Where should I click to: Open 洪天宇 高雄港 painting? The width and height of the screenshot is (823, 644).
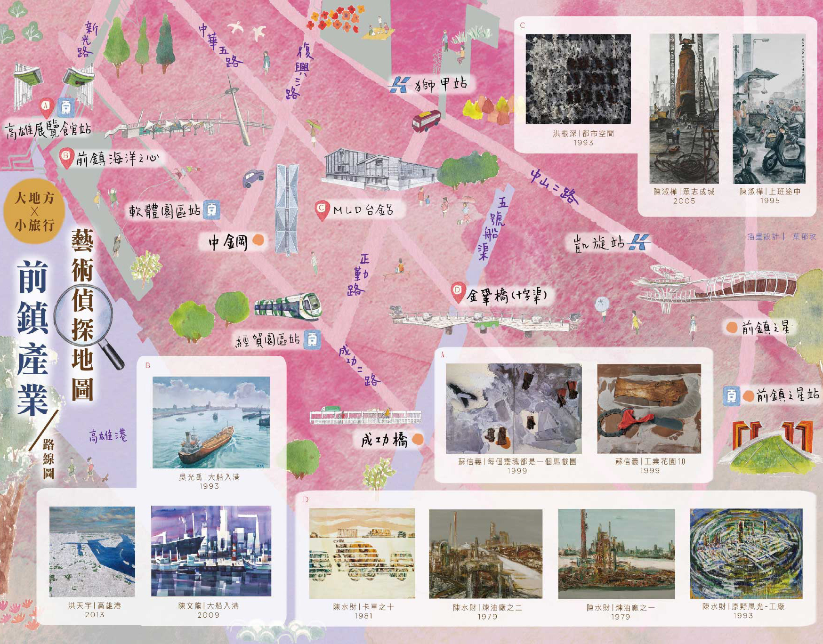tap(92, 552)
